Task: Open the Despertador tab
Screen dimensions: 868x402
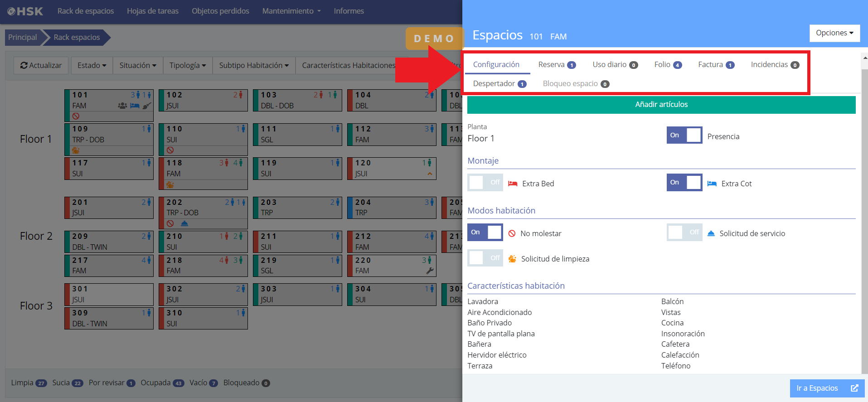Action: 499,84
